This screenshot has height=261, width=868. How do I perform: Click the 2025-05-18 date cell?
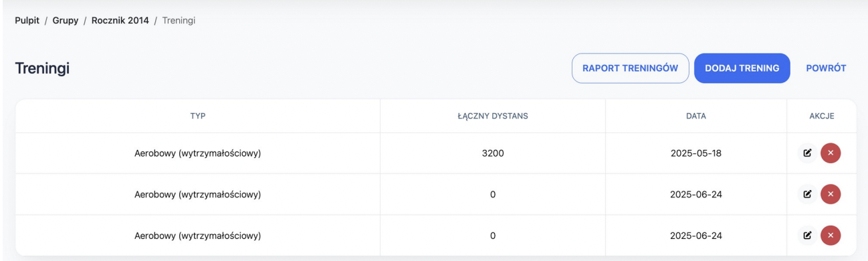coord(696,153)
